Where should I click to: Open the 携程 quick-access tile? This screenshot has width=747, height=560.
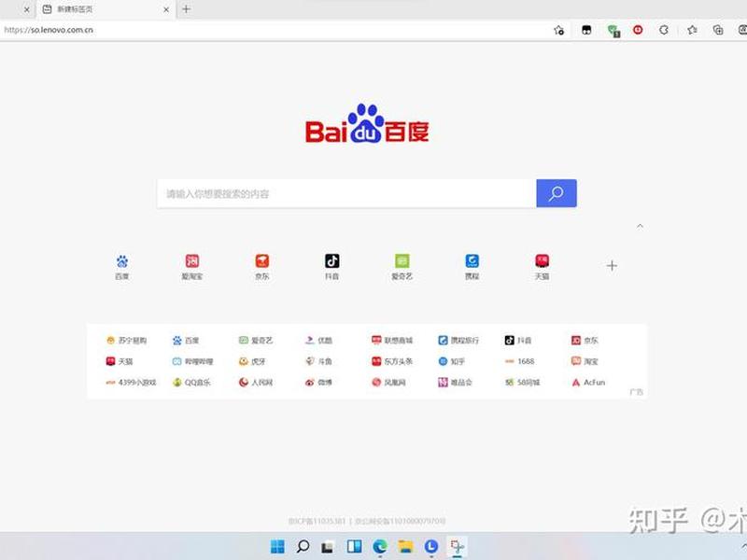pyautogui.click(x=472, y=267)
